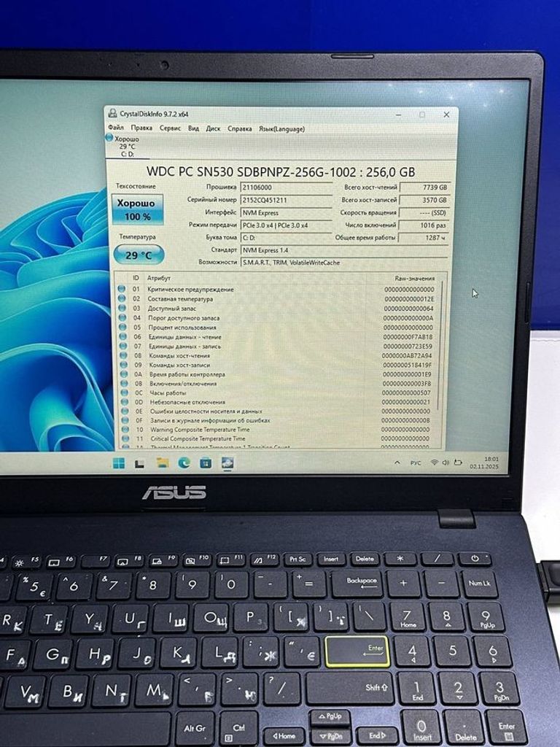Click the Возможности field S.M.A.R.T., TRIM

pyautogui.click(x=344, y=263)
